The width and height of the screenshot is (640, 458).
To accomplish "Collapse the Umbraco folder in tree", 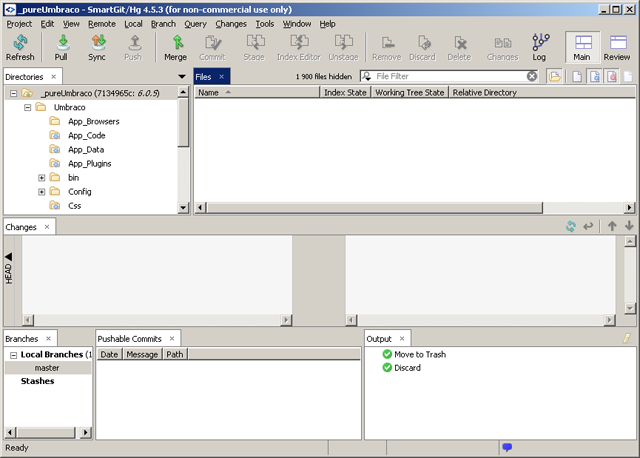I will point(28,107).
